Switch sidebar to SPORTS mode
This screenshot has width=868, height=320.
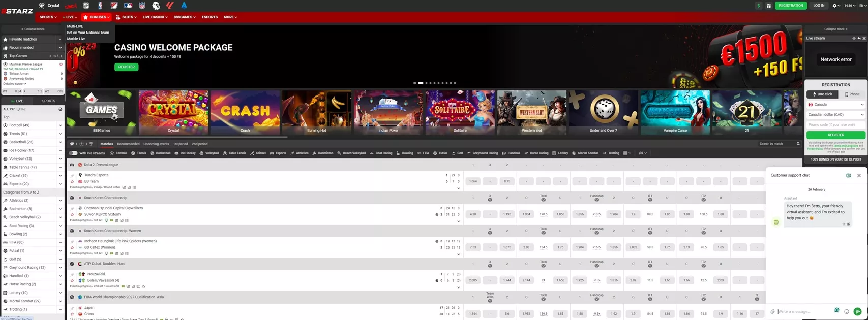coord(49,101)
